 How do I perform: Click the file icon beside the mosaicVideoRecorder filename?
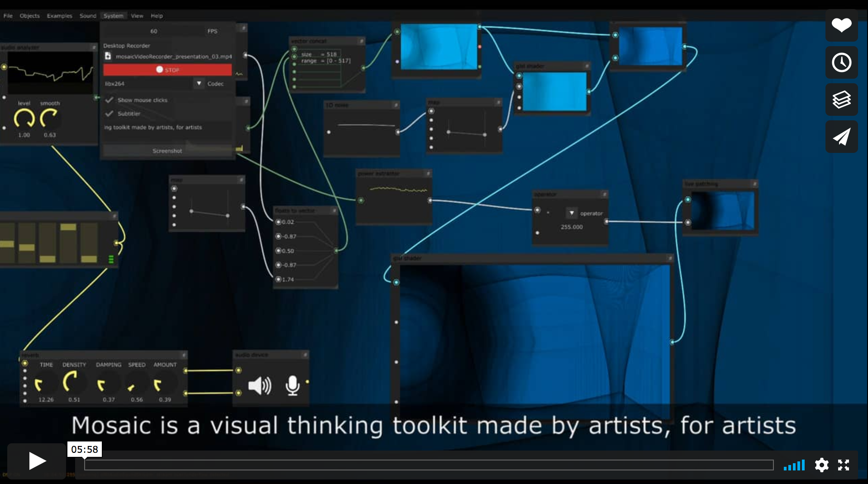108,56
